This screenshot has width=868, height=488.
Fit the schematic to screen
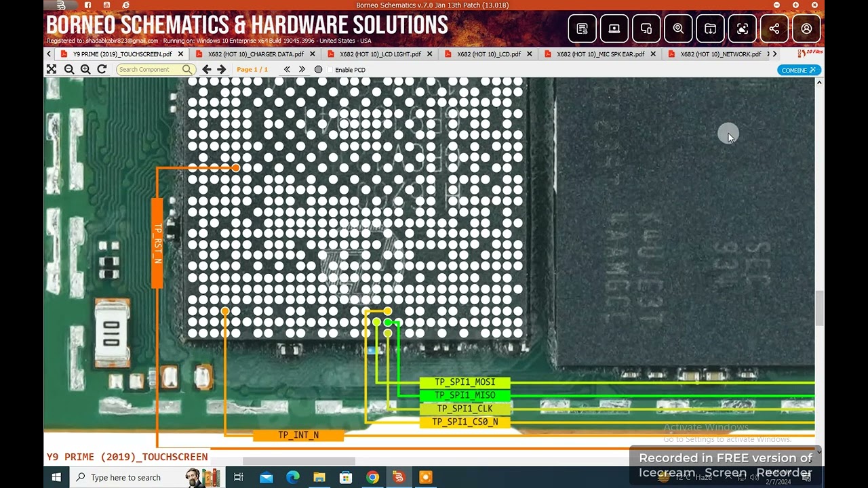52,69
